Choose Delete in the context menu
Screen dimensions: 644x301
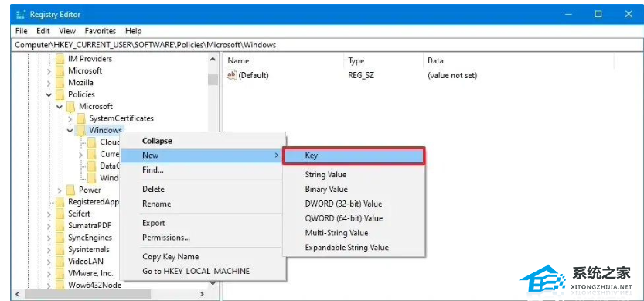tap(203, 189)
